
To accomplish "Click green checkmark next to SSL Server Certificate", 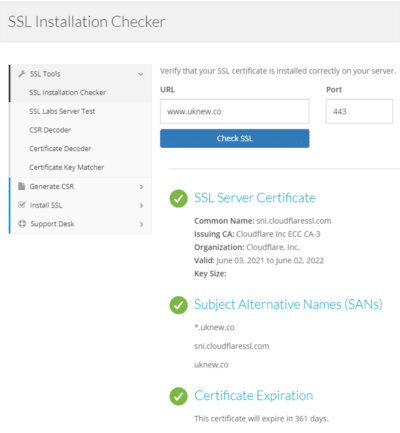I will pyautogui.click(x=178, y=199).
